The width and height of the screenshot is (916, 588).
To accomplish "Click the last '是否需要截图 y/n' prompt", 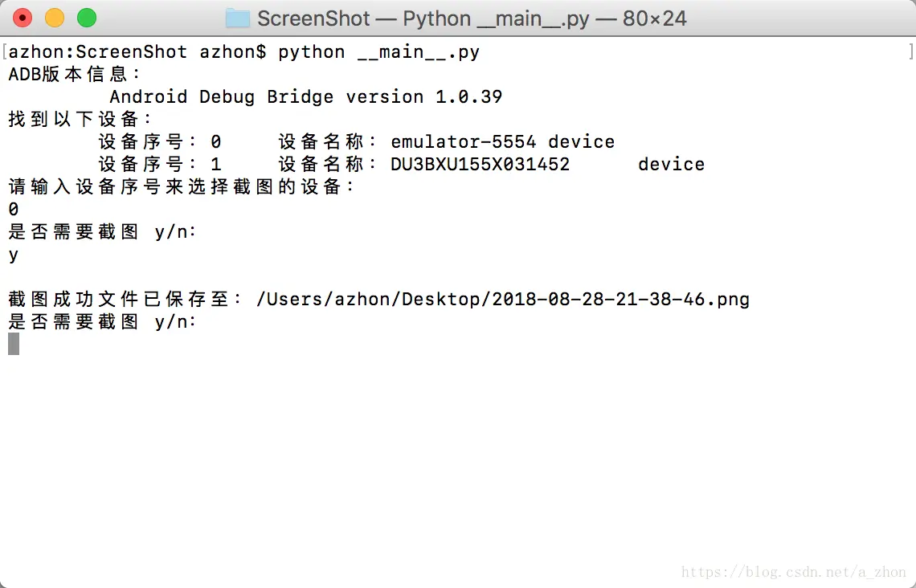I will [x=102, y=322].
